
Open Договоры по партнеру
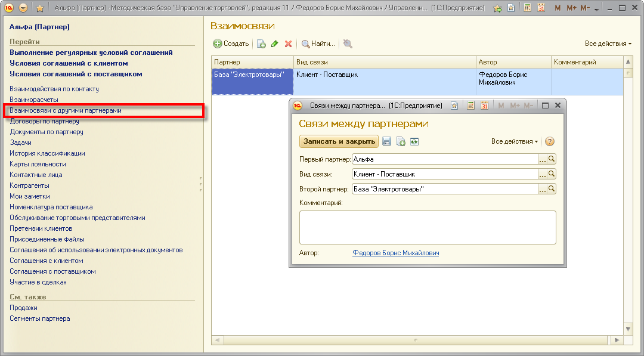44,121
